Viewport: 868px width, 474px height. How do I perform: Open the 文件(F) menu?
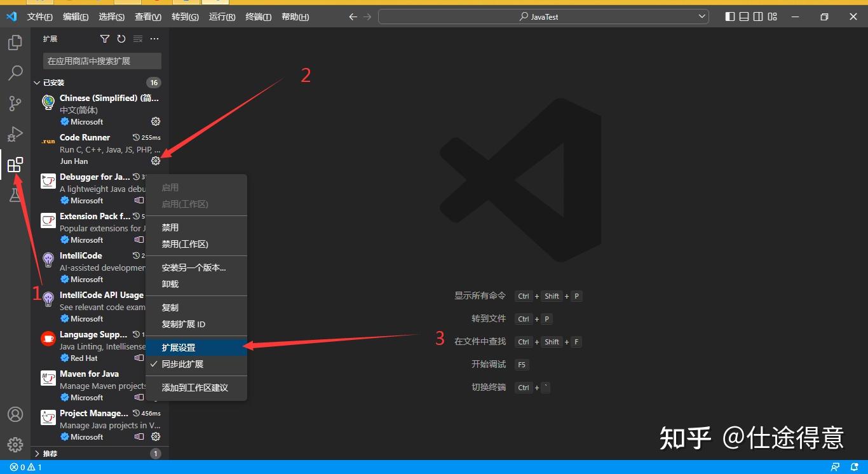coord(40,17)
